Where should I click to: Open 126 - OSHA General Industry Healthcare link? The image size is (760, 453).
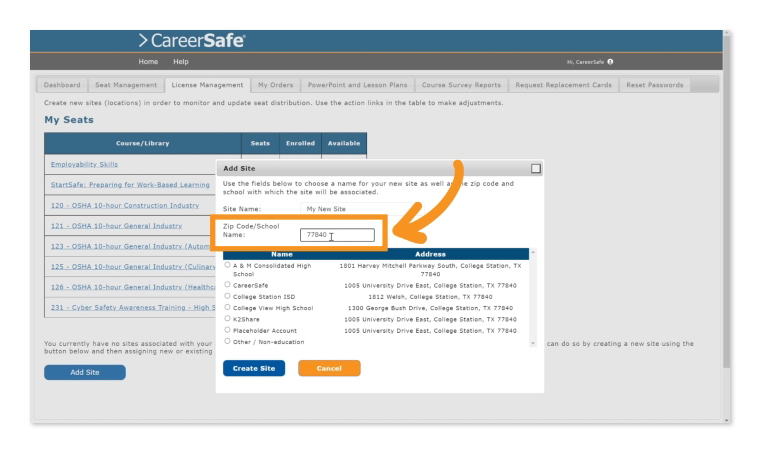[x=133, y=287]
